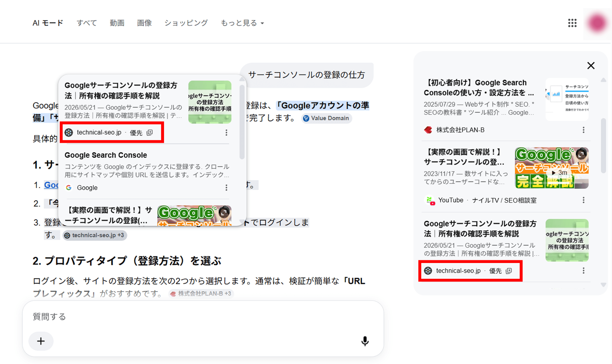This screenshot has height=364, width=612.
Task: Open popup title Googleサーチコンソールの登録方法
Action: 121,91
